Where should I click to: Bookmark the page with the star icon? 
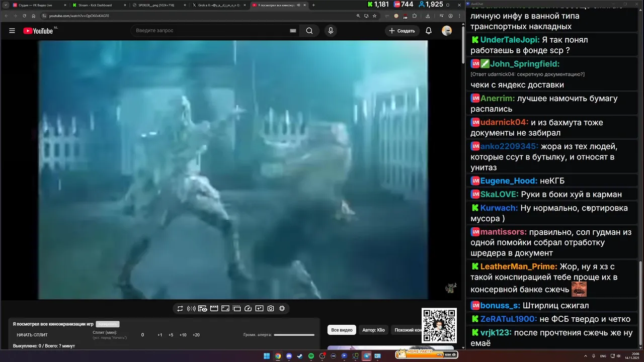pos(375,16)
